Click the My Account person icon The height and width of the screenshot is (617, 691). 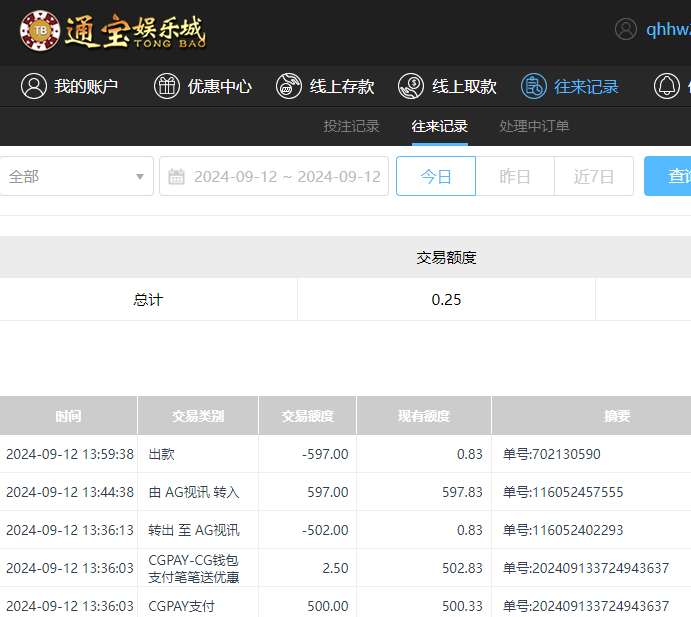pos(34,87)
